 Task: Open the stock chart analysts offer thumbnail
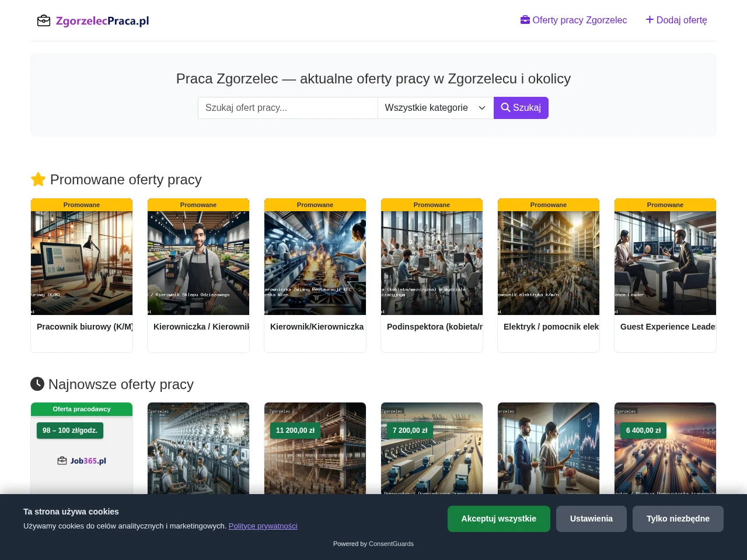click(x=549, y=449)
